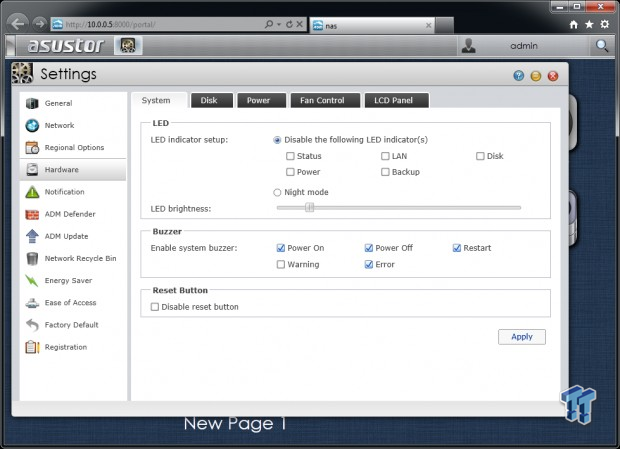This screenshot has width=620, height=449.
Task: Click the ADM Update arrow icon
Action: coord(32,236)
